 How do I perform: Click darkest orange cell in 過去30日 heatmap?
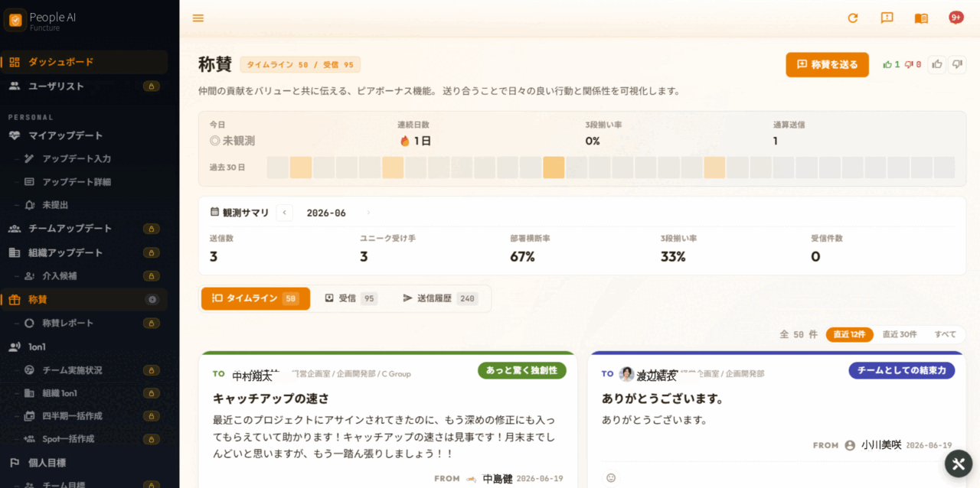point(554,168)
